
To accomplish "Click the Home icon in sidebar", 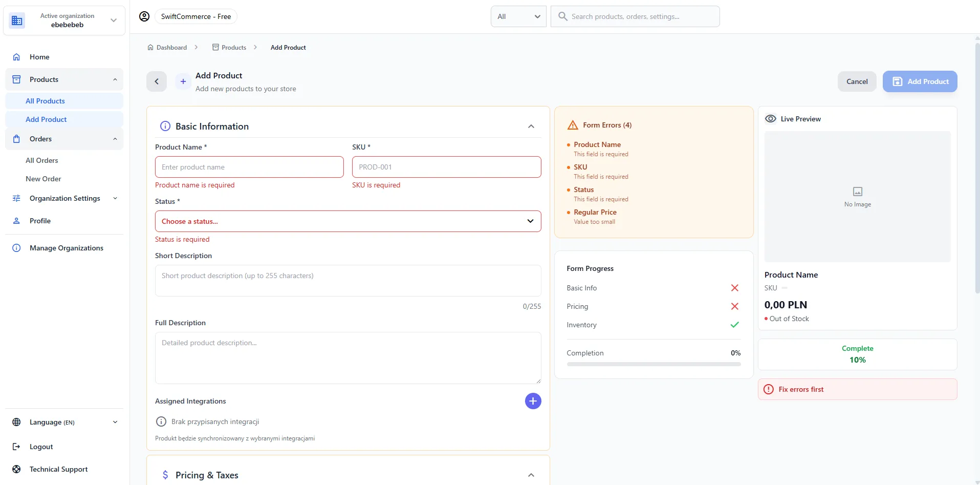I will (17, 56).
